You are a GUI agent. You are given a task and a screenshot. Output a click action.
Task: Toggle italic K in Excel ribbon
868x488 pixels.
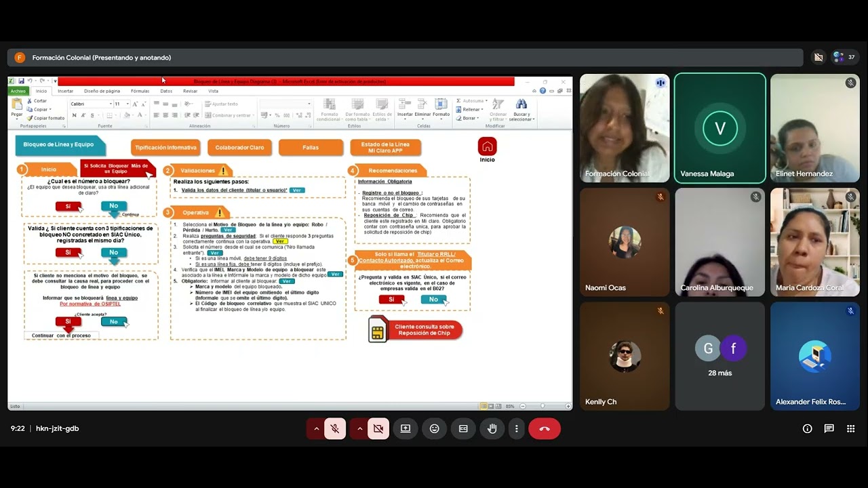pos(83,115)
